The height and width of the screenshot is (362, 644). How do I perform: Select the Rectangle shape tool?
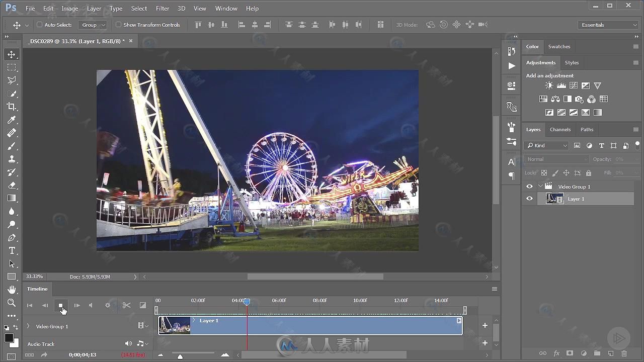coord(12,277)
